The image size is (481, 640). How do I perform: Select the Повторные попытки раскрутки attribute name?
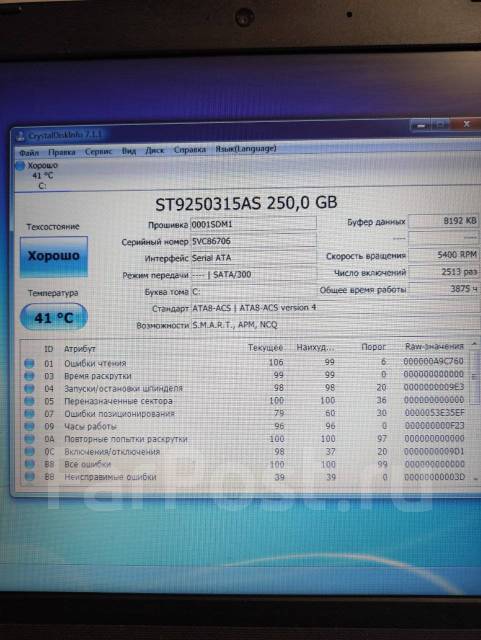click(126, 439)
